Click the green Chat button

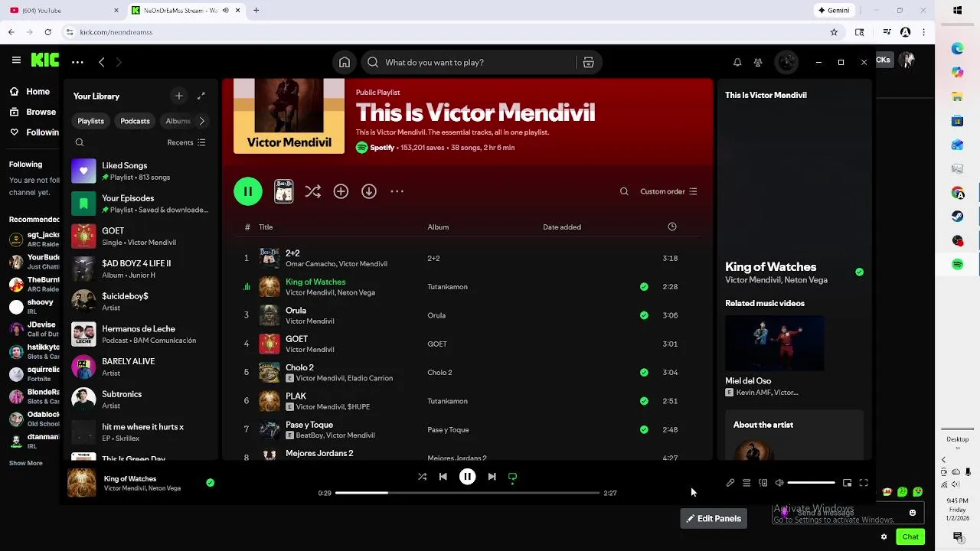910,537
